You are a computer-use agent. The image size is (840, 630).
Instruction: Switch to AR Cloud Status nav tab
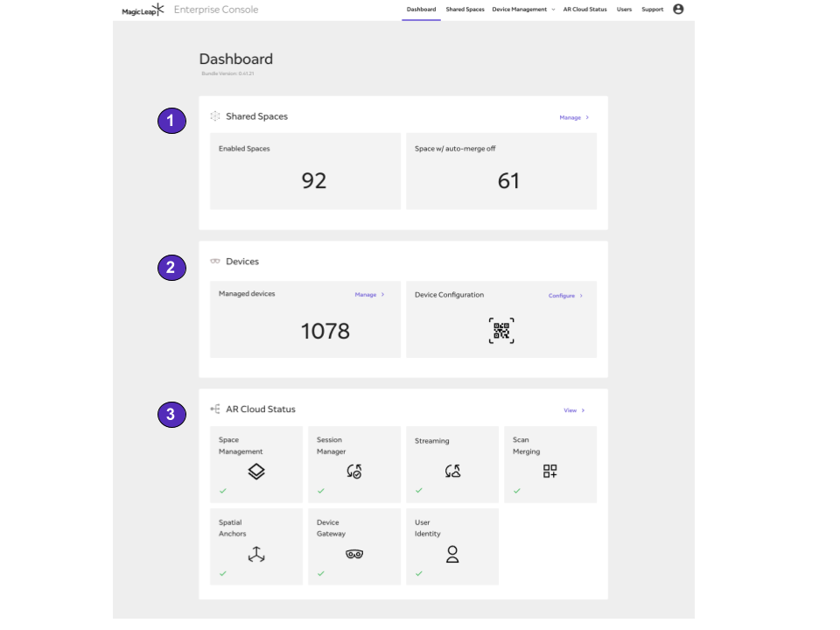(585, 10)
